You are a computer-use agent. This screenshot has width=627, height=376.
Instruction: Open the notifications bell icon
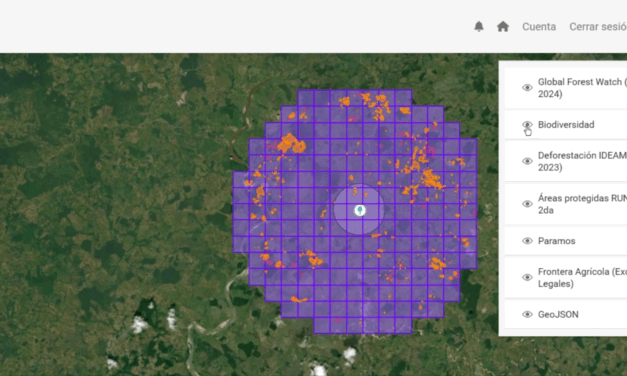point(479,26)
